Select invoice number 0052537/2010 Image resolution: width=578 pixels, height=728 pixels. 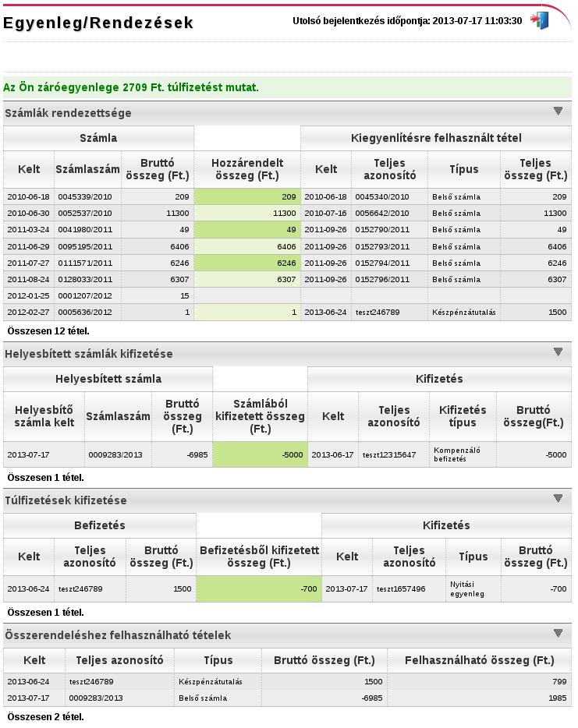click(85, 213)
